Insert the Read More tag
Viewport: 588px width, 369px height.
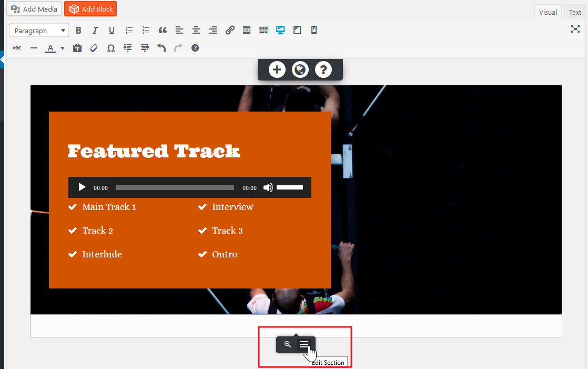[246, 31]
